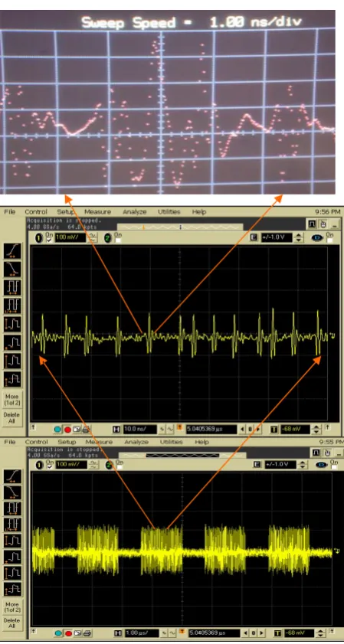The height and width of the screenshot is (644, 344).
Task: Toggle eye marker On checkbox in 9:55 PM window
Action: 335,467
